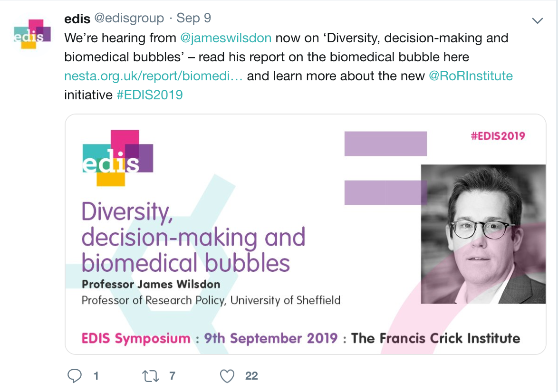Image resolution: width=558 pixels, height=392 pixels.
Task: Open the Sep 9 tweet timestamp
Action: tap(194, 19)
